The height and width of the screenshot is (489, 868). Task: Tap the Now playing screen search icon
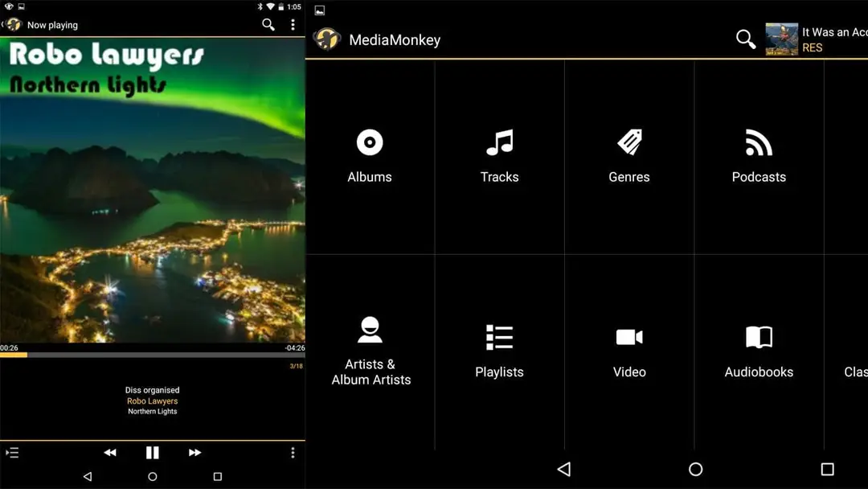(268, 24)
